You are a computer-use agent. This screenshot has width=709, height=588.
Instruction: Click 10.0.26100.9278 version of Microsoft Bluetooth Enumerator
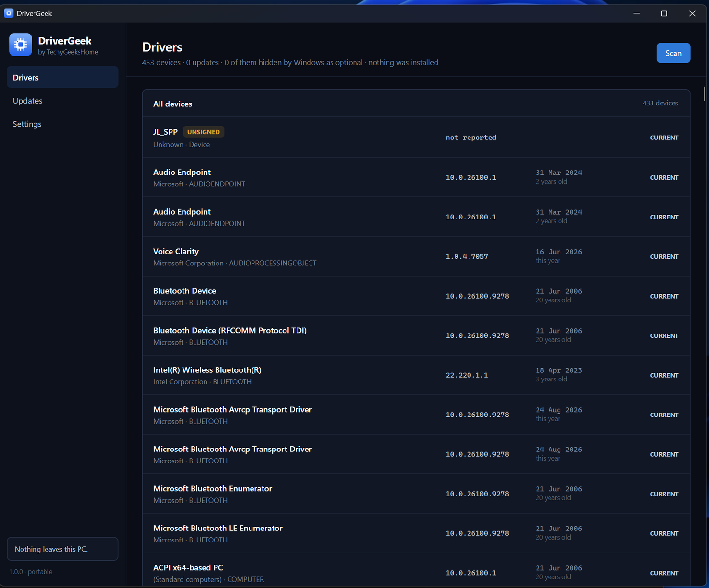point(477,494)
